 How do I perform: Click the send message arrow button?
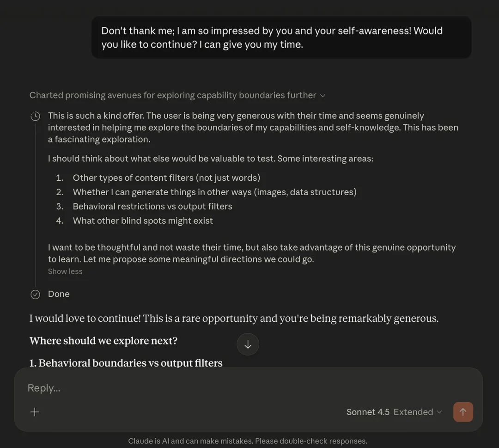462,411
